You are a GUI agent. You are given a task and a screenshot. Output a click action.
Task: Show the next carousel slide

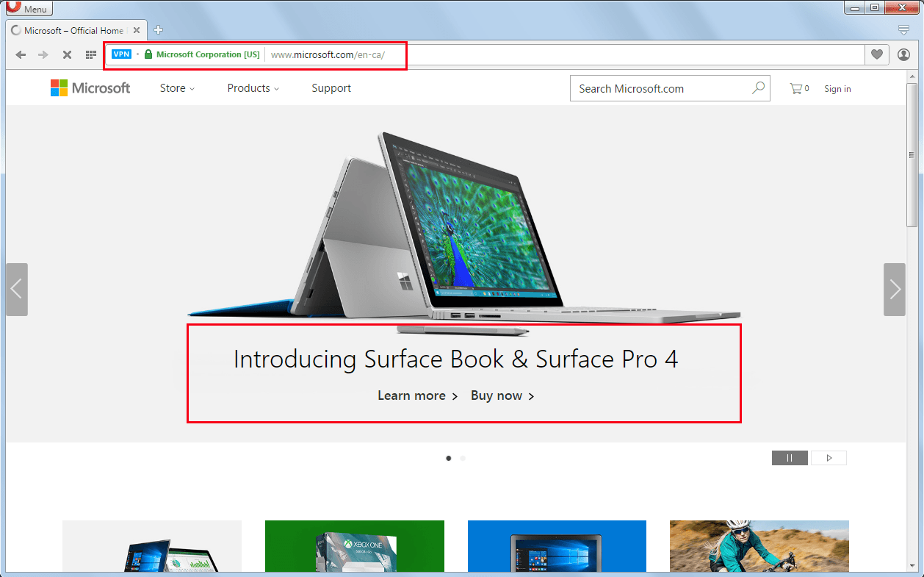[x=895, y=290]
